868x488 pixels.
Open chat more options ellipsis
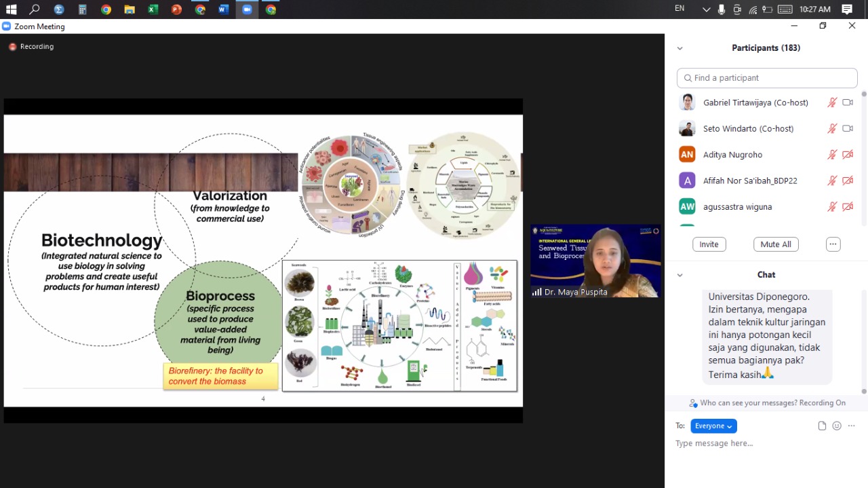pos(852,426)
